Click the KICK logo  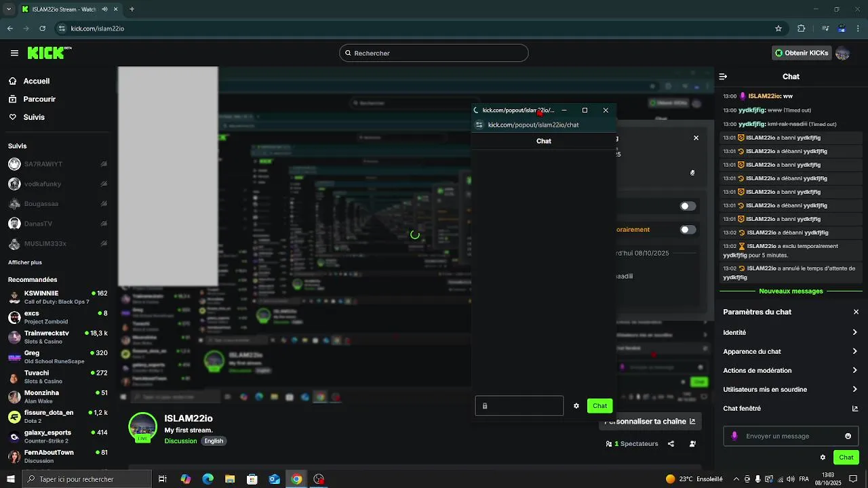[50, 53]
